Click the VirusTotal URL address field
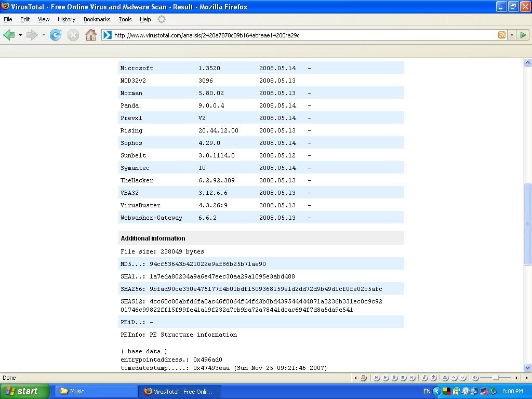This screenshot has height=399, width=532. tap(301, 35)
